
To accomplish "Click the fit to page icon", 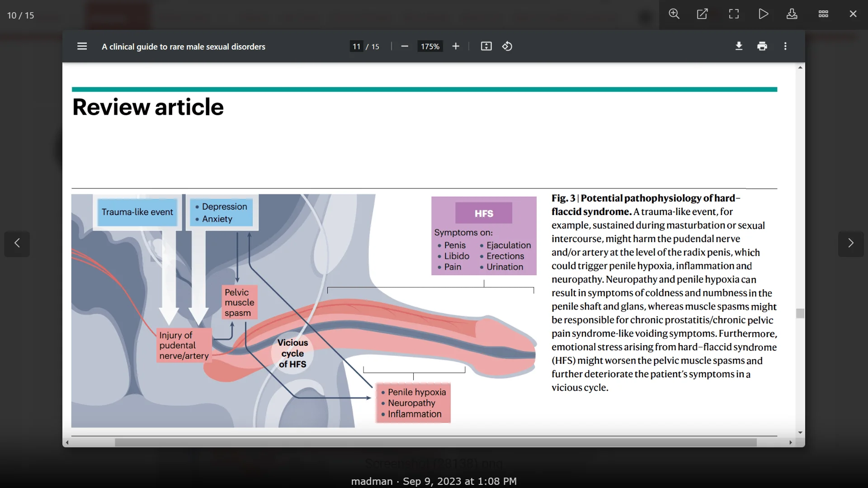I will pyautogui.click(x=486, y=46).
